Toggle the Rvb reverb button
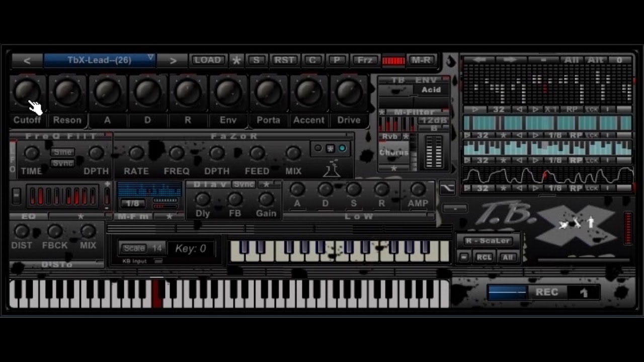The image size is (644, 362). click(x=389, y=136)
